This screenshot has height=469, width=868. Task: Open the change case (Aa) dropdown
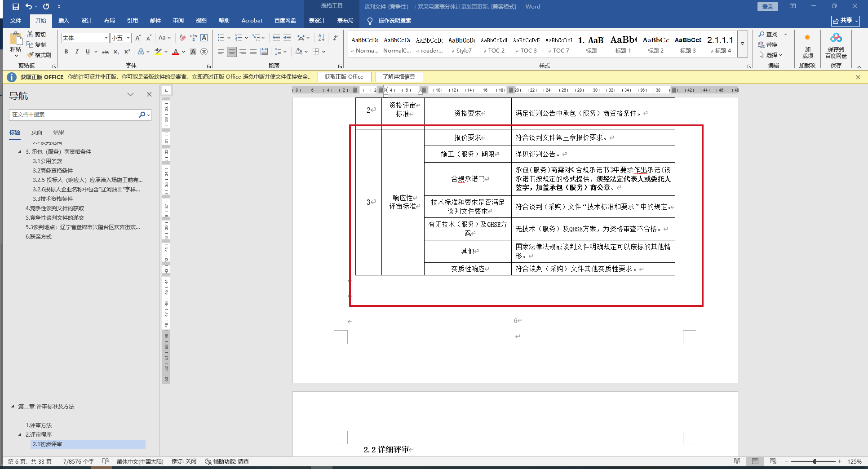pyautogui.click(x=164, y=38)
